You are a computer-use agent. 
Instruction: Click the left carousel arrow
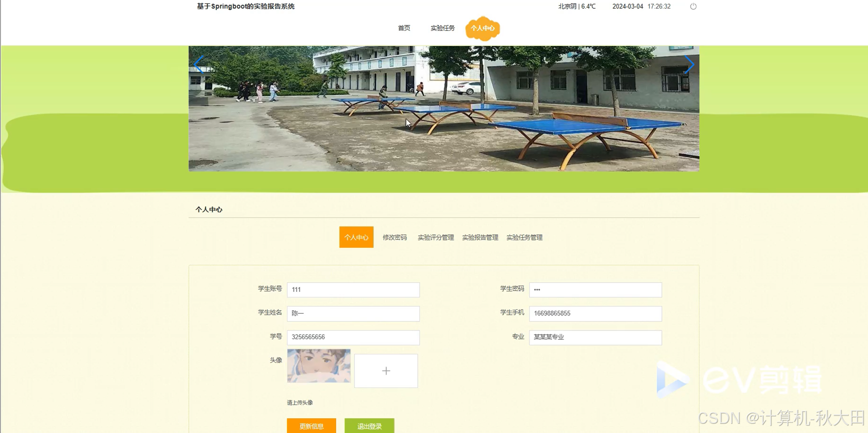pyautogui.click(x=198, y=65)
